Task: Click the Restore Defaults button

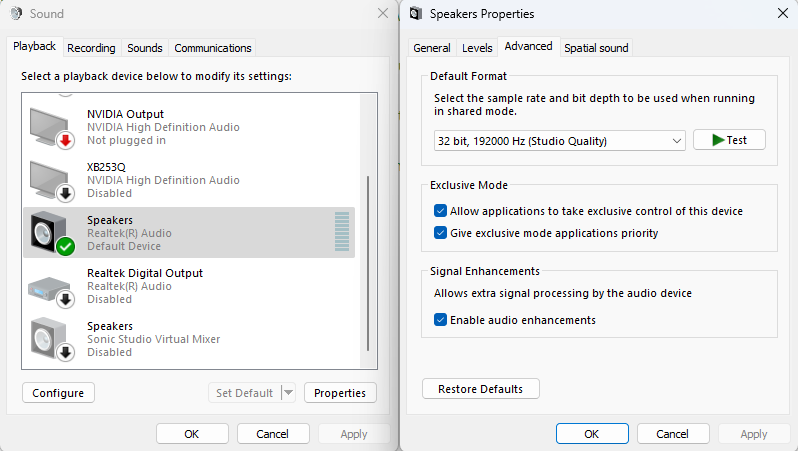Action: click(480, 389)
